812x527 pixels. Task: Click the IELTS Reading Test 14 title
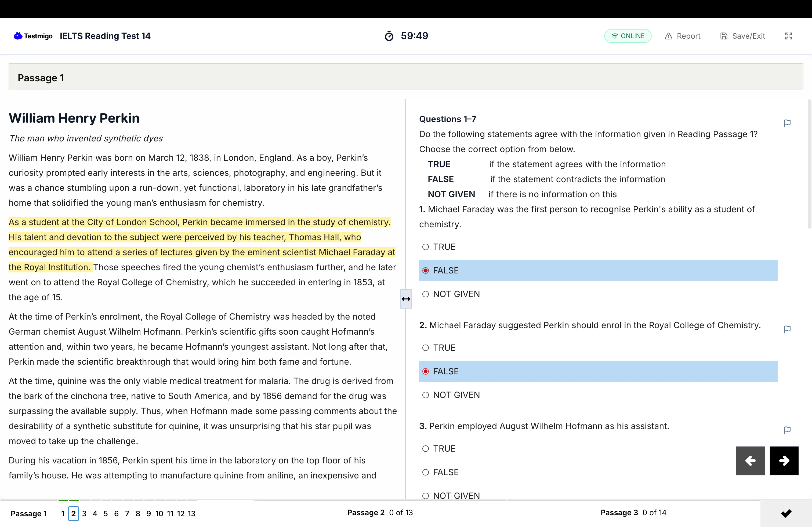[105, 36]
